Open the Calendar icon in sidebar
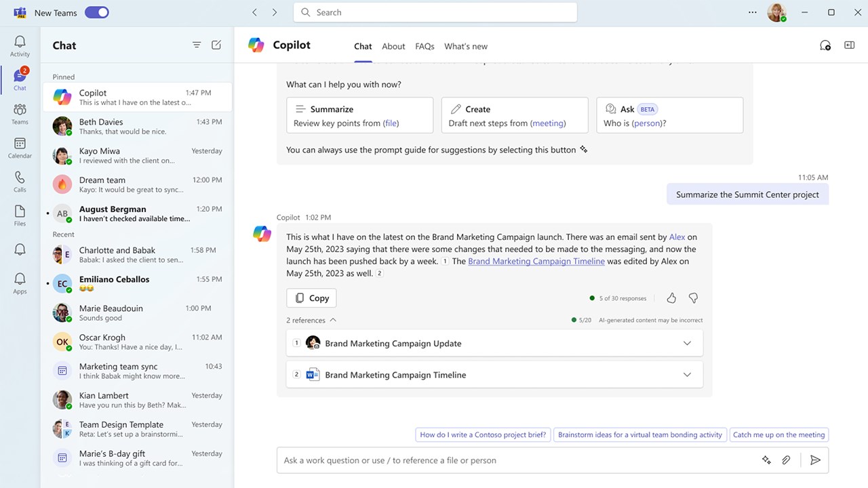 point(20,148)
